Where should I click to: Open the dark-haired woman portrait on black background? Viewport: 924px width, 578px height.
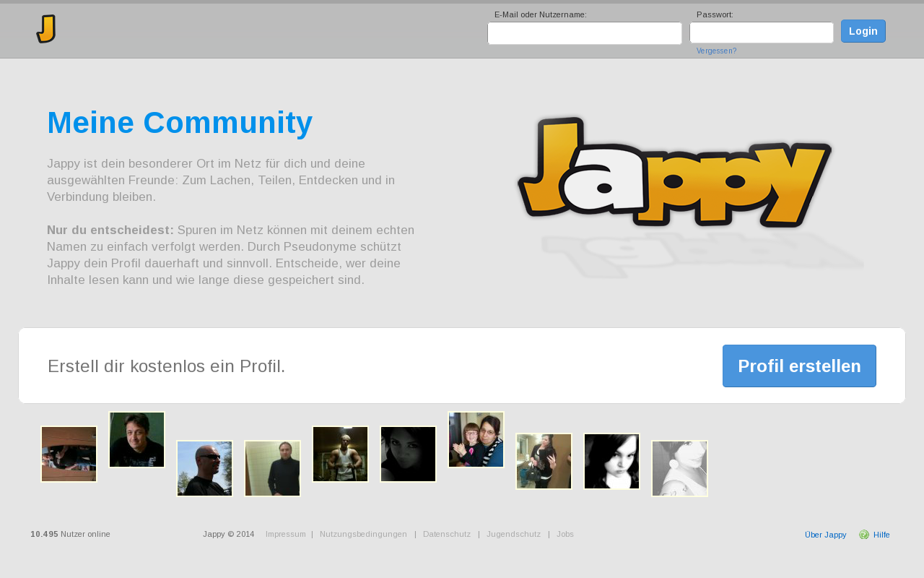tap(409, 454)
